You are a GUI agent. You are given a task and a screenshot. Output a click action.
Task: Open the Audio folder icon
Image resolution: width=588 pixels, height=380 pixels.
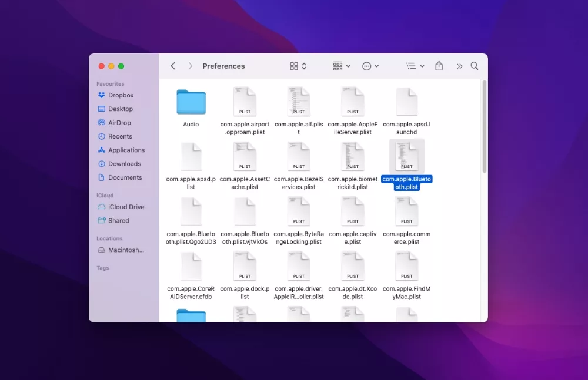(x=191, y=102)
